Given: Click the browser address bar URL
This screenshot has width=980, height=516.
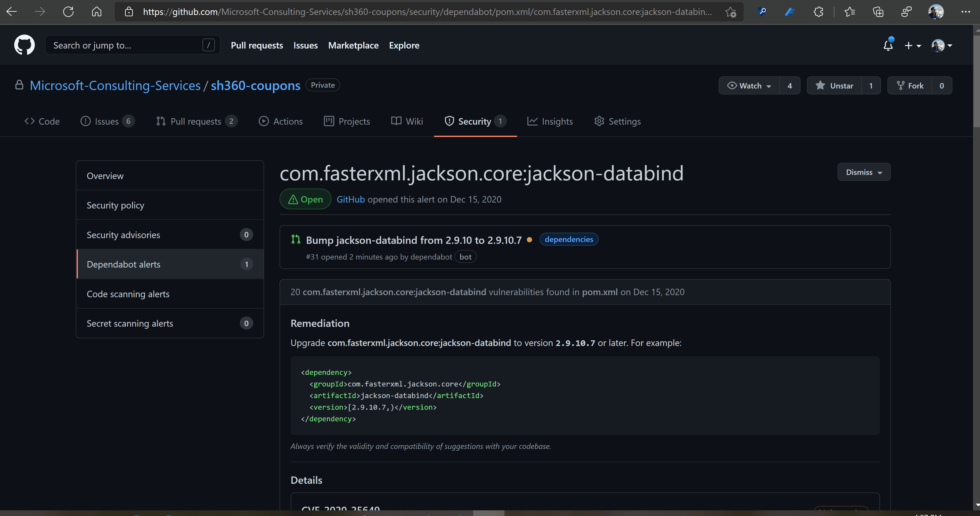Looking at the screenshot, I should coord(427,12).
